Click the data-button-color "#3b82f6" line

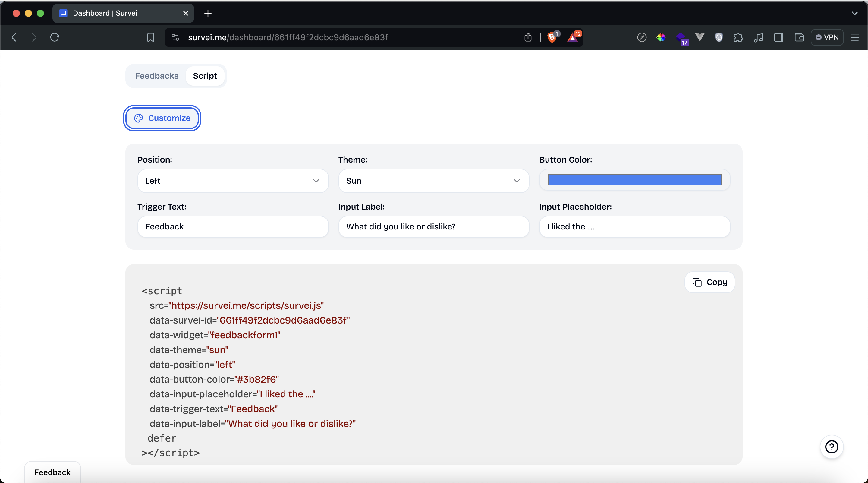point(214,379)
